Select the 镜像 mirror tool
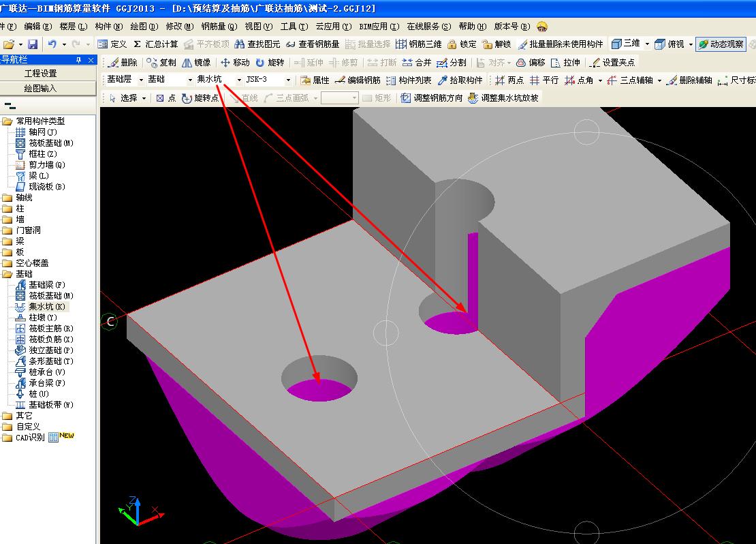This screenshot has width=756, height=544. [196, 63]
